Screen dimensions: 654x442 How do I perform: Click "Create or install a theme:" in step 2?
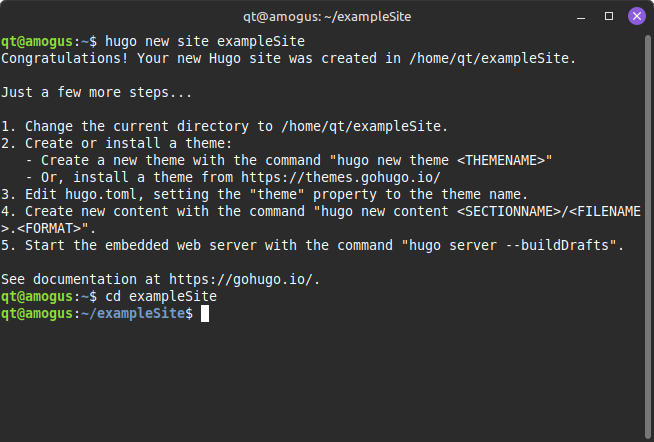[127, 143]
